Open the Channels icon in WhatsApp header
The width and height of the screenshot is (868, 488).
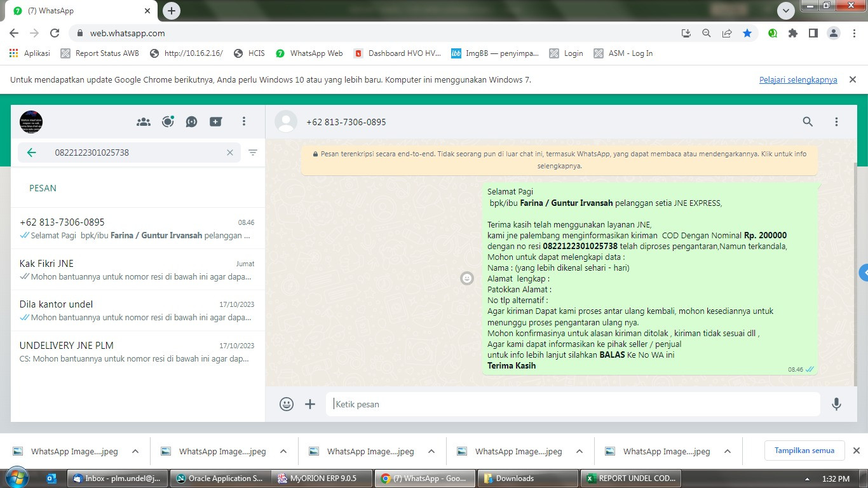(192, 121)
